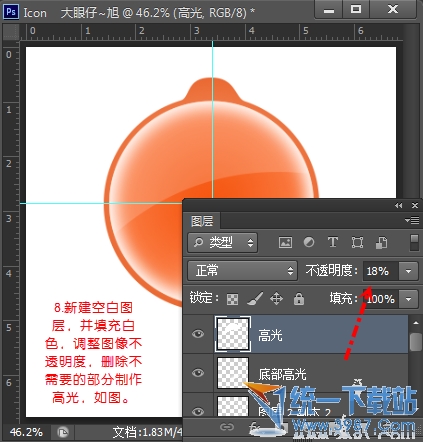This screenshot has width=423, height=442.
Task: Filter for smart objects icon
Action: point(381,242)
